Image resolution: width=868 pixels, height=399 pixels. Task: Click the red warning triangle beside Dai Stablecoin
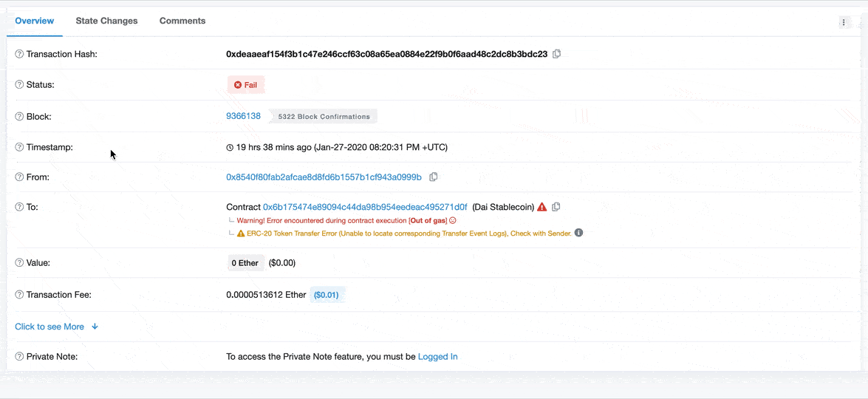[542, 207]
